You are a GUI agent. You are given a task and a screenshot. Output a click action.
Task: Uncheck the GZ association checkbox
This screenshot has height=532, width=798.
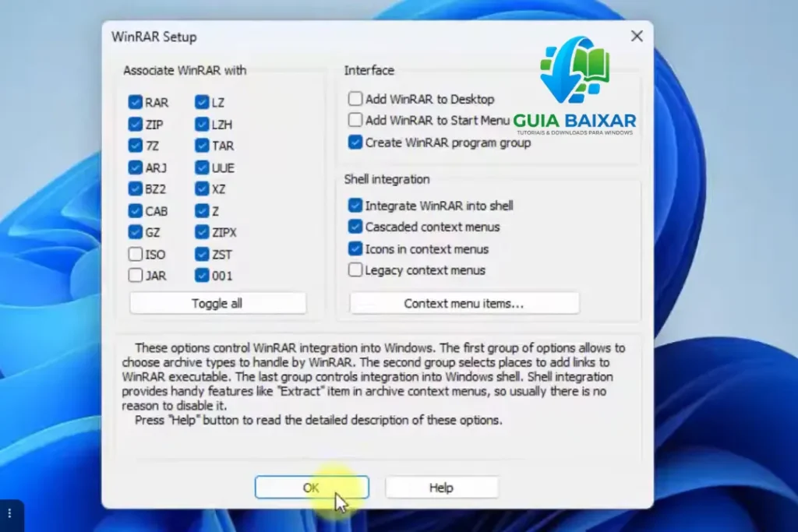tap(136, 232)
